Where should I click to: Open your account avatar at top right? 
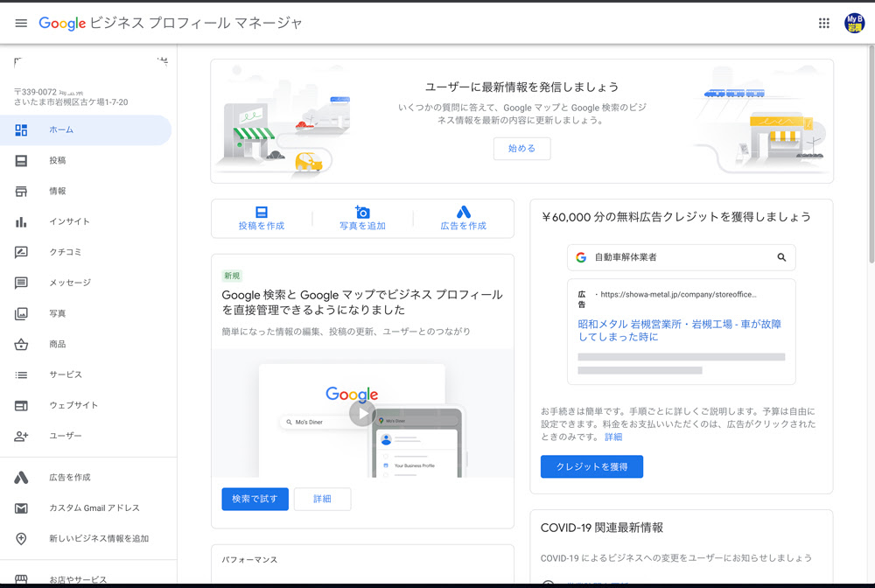(855, 24)
